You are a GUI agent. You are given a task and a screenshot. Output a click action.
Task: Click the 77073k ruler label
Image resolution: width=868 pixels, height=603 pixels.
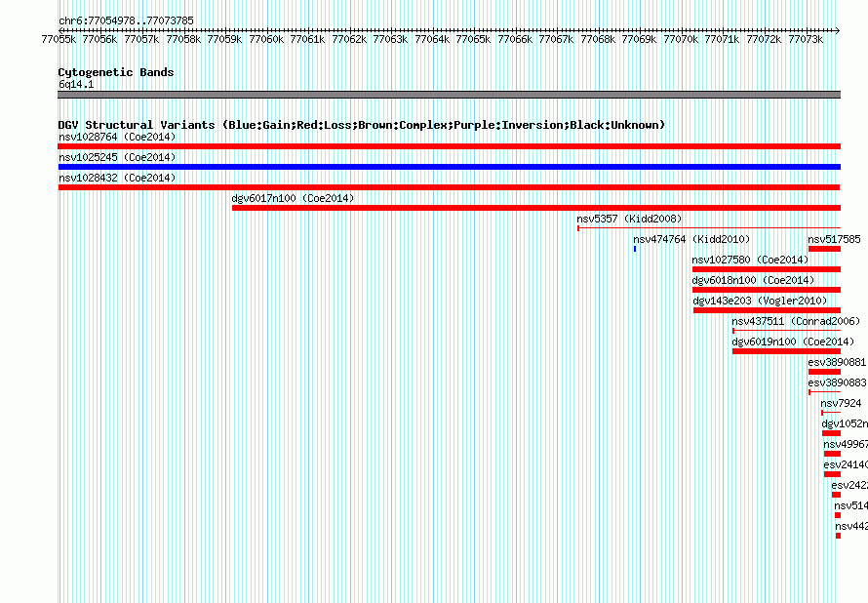(806, 40)
